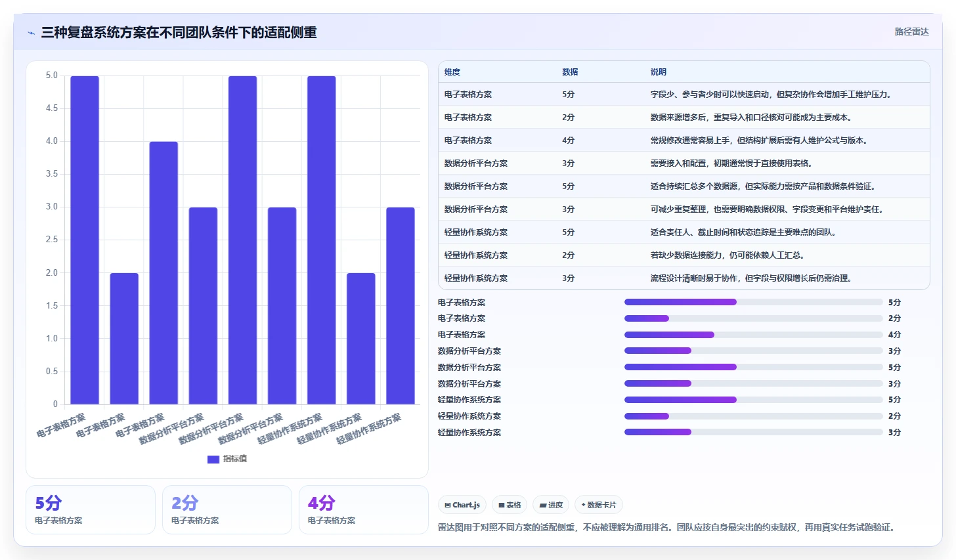Image resolution: width=956 pixels, height=560 pixels.
Task: Open the 路径雷达 badge
Action: pos(911,32)
